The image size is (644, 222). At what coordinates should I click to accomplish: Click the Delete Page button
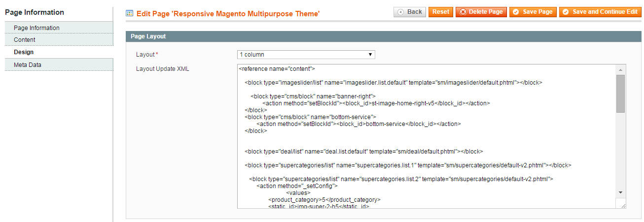point(481,12)
